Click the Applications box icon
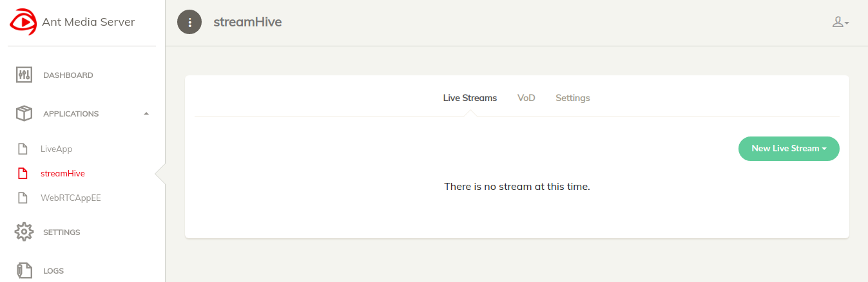 point(24,114)
